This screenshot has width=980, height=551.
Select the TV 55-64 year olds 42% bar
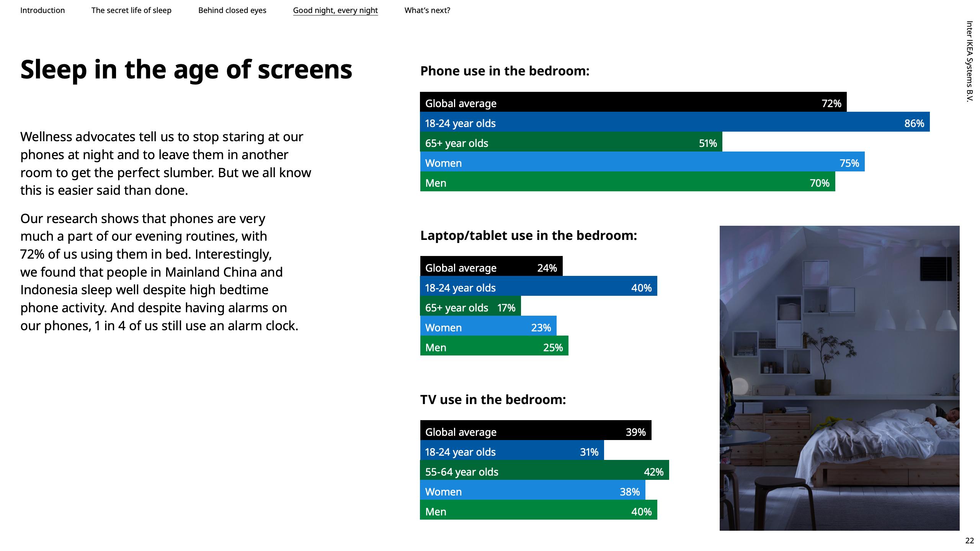tap(544, 470)
